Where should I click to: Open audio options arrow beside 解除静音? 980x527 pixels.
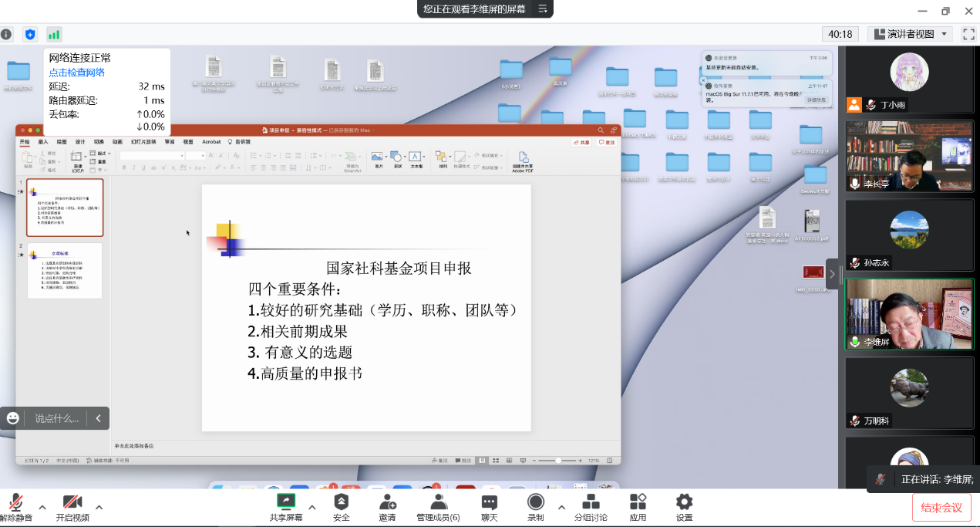point(42,507)
